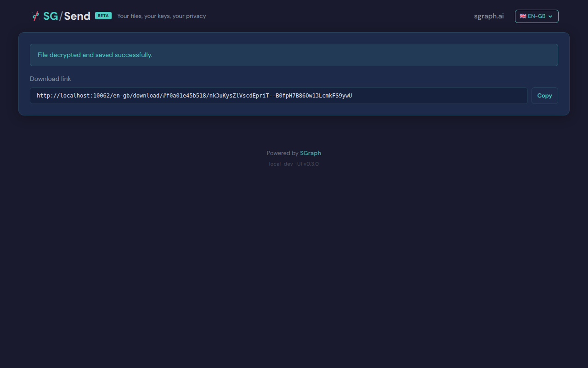Select the green "SG" logo text
Viewport: 588px width, 368px height.
(x=51, y=16)
